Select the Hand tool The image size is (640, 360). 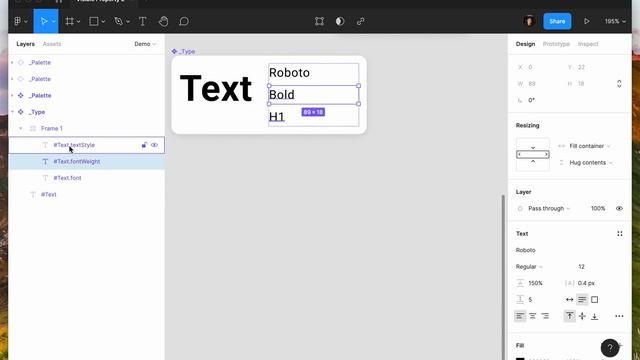[x=163, y=21]
